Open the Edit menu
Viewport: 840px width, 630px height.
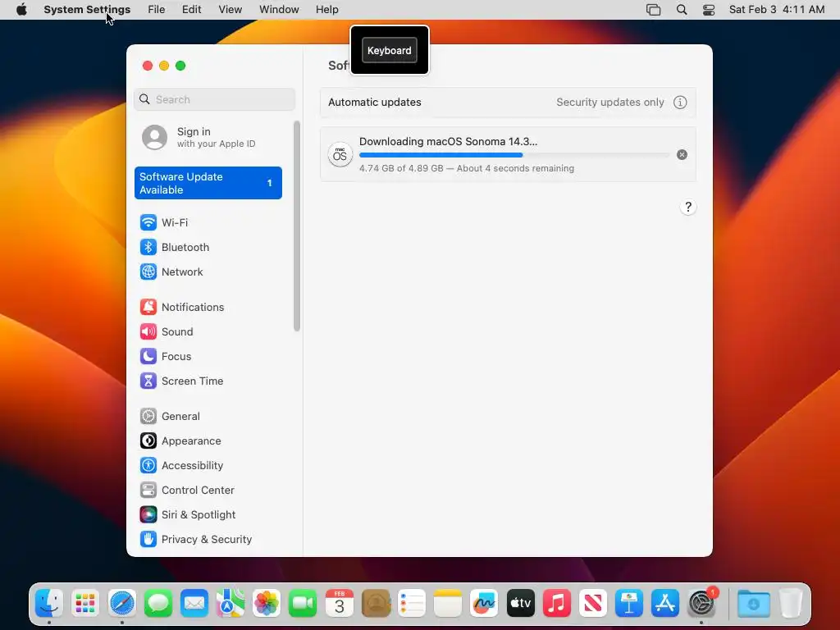191,10
